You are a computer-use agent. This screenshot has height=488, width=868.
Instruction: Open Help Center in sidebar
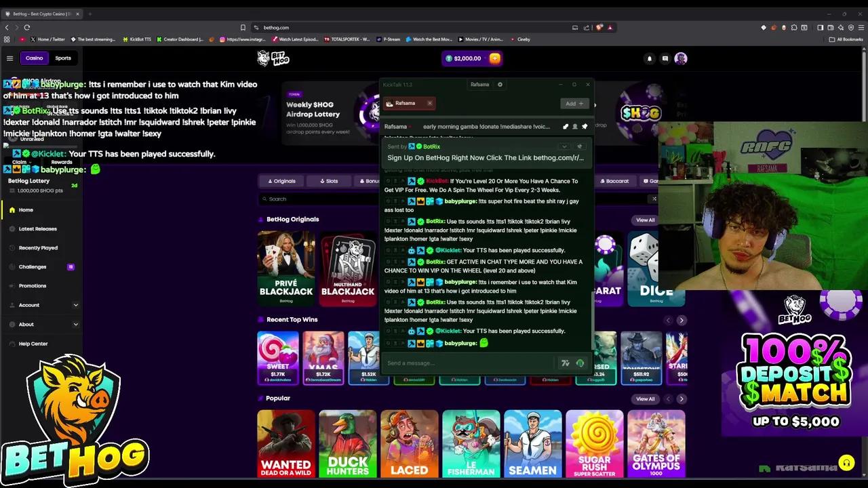[42, 344]
